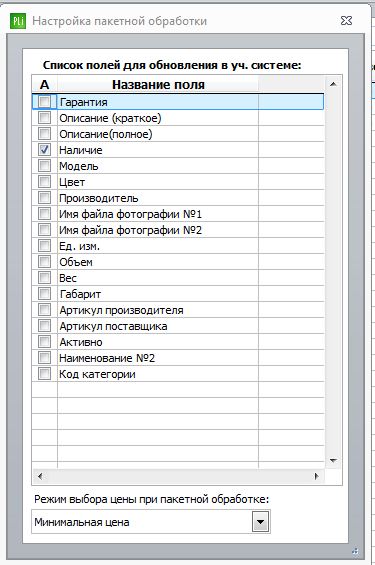This screenshot has width=375, height=565.
Task: Check the Описание(полное) field checkbox
Action: point(44,134)
